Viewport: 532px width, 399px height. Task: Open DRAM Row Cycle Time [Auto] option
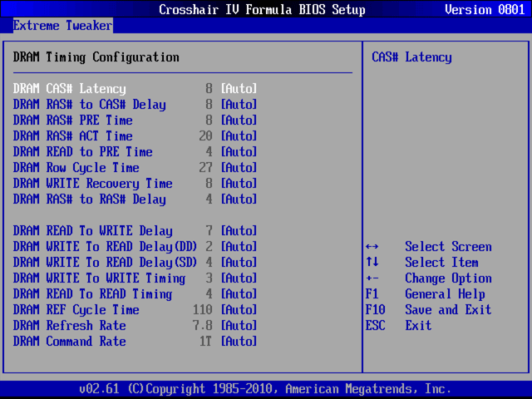coord(239,168)
